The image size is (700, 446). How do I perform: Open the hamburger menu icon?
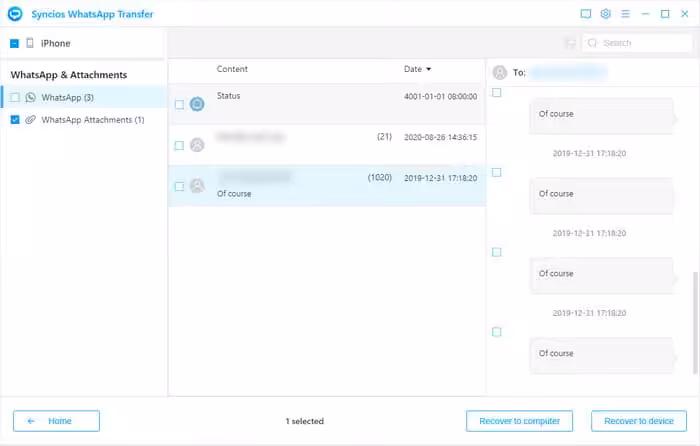coord(625,14)
